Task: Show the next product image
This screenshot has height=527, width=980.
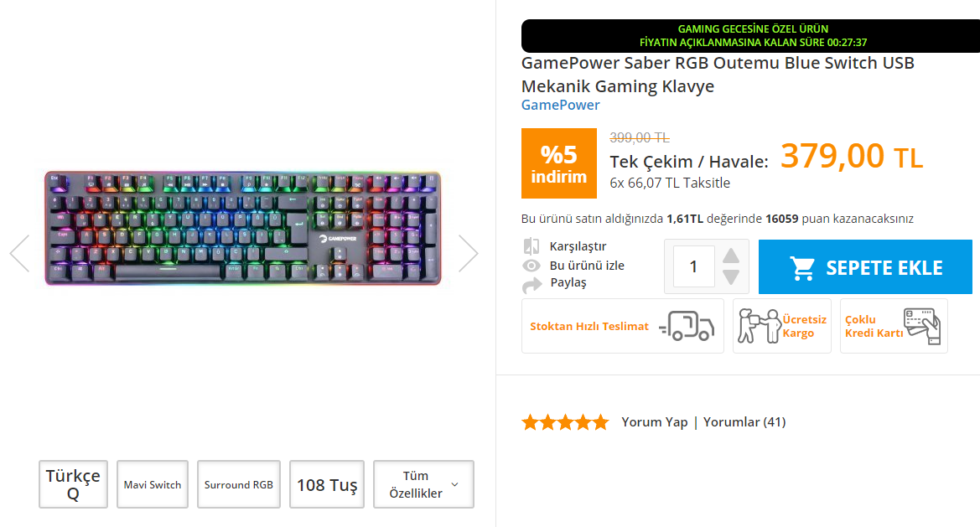Action: (468, 253)
